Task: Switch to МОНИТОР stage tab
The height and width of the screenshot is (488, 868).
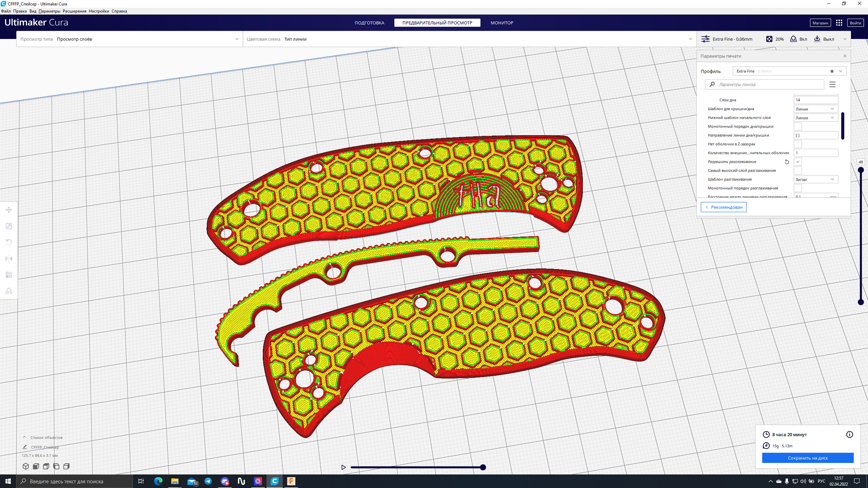Action: (x=502, y=23)
